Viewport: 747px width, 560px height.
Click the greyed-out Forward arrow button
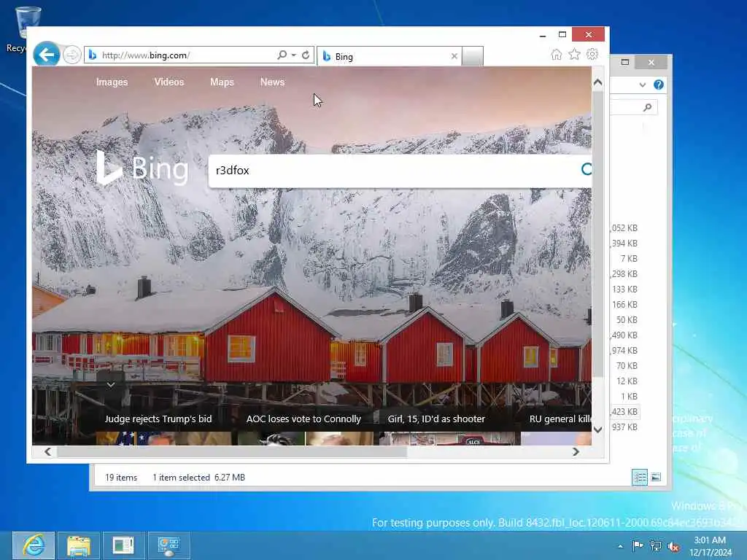coord(72,55)
